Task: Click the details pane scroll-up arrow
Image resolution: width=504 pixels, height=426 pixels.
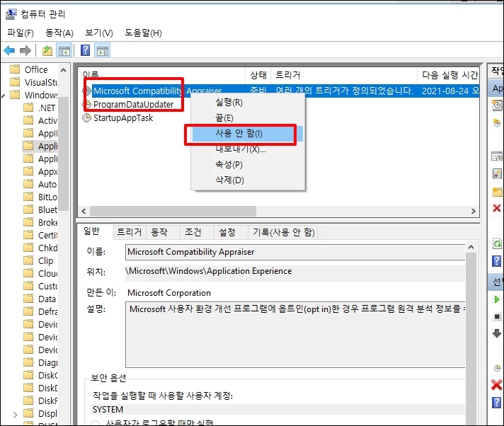Action: point(471,247)
